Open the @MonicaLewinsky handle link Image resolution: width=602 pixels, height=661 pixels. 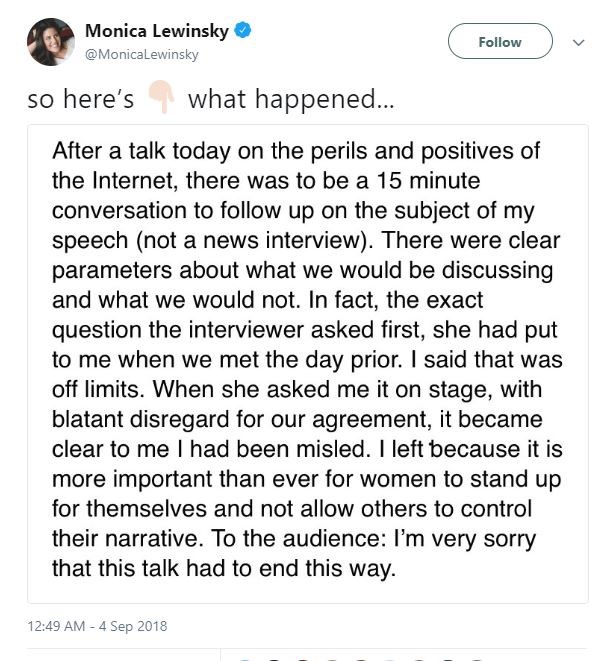pos(142,54)
